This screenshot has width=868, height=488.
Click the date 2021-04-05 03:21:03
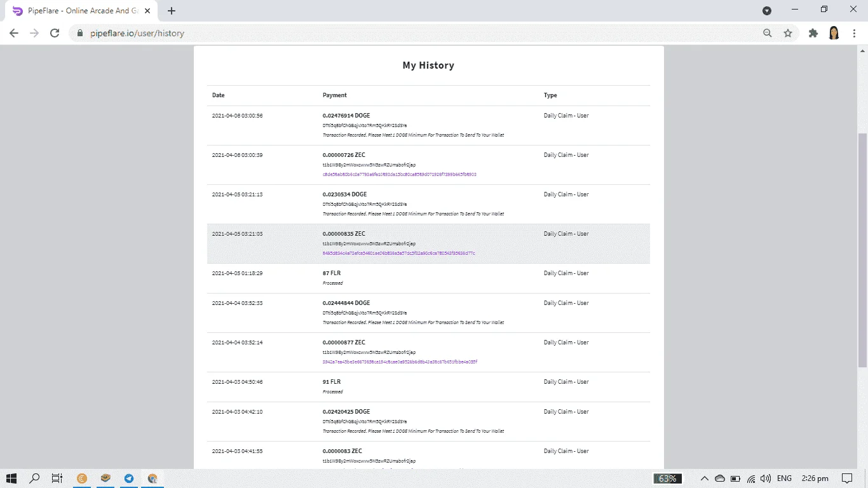pos(237,234)
